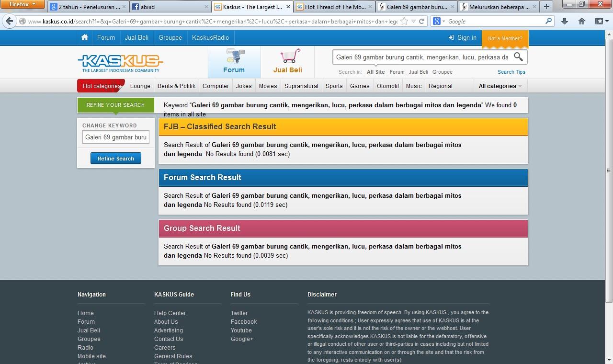The width and height of the screenshot is (613, 364).
Task: Select Jual Beli search scope under search box
Action: click(x=418, y=72)
